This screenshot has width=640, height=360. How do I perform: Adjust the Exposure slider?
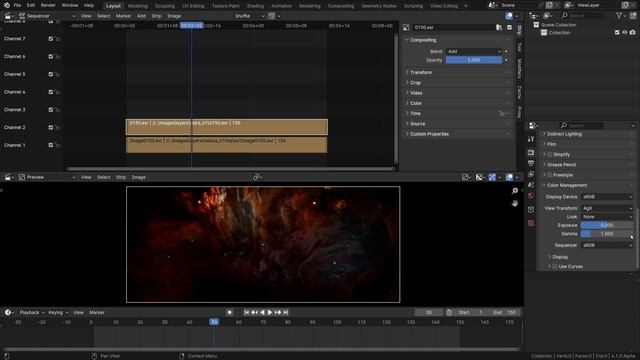[x=607, y=225]
